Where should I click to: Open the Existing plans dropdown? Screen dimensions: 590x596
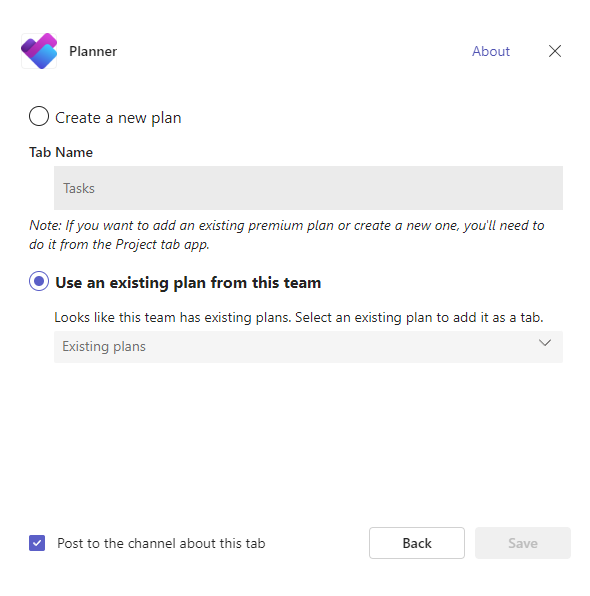308,347
